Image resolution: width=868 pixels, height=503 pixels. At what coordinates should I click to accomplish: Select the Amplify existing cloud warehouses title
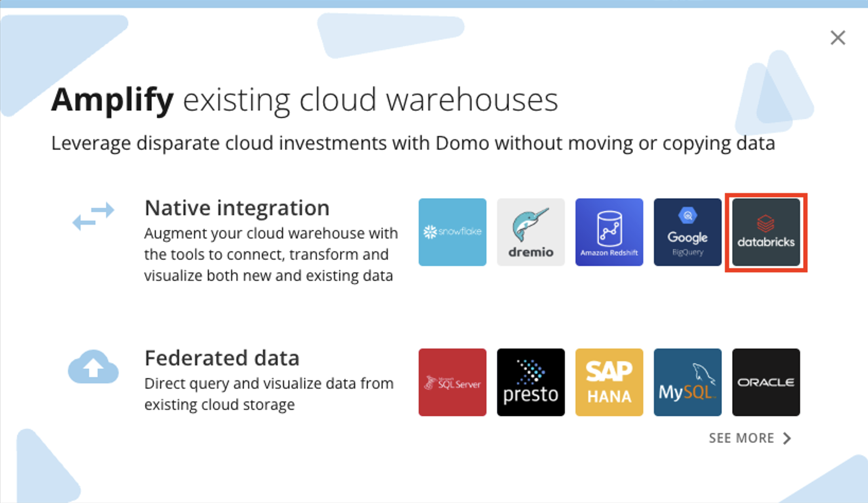point(304,99)
